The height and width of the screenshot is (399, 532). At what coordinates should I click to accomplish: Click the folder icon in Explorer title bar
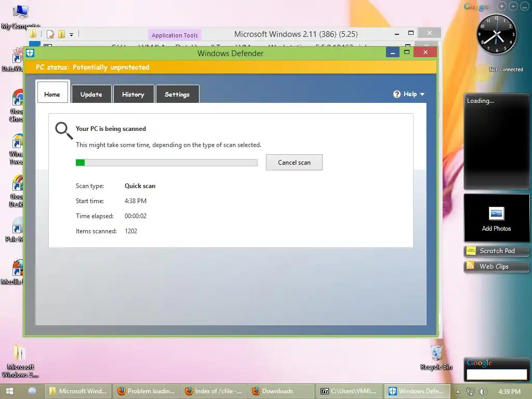(33, 34)
